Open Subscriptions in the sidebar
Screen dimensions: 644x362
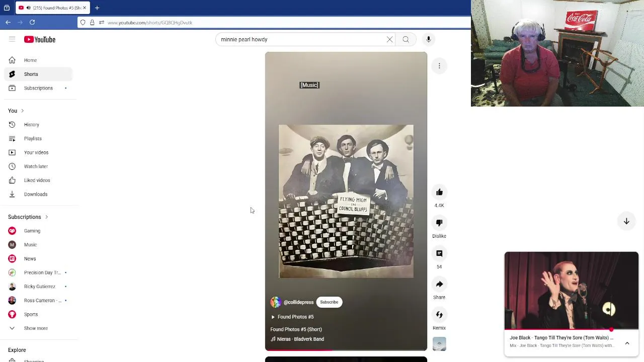(x=38, y=88)
